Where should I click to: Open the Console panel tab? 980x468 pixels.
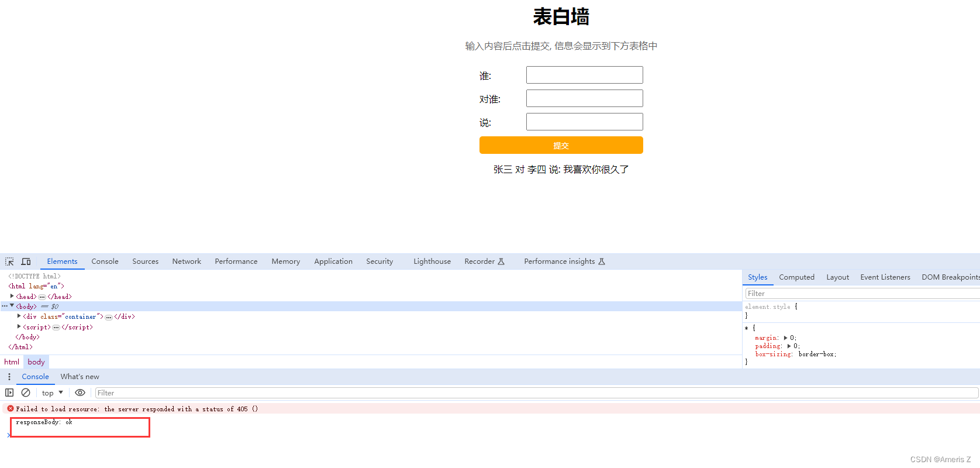[105, 261]
